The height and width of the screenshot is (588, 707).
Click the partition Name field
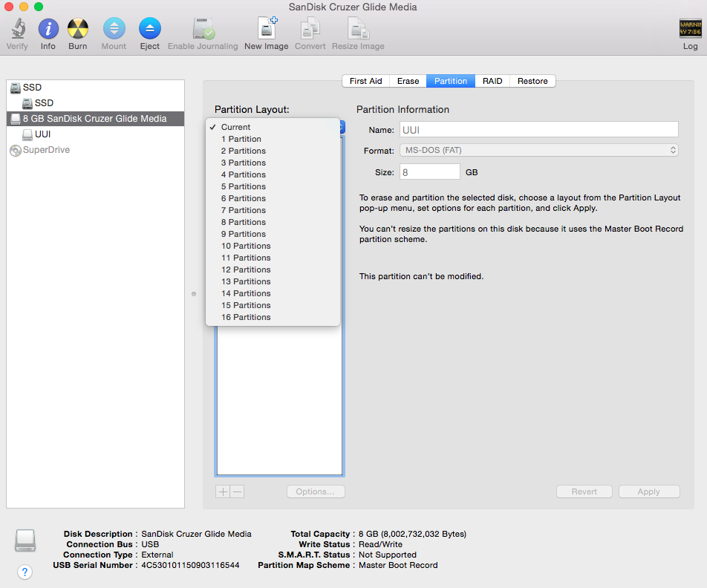[539, 130]
